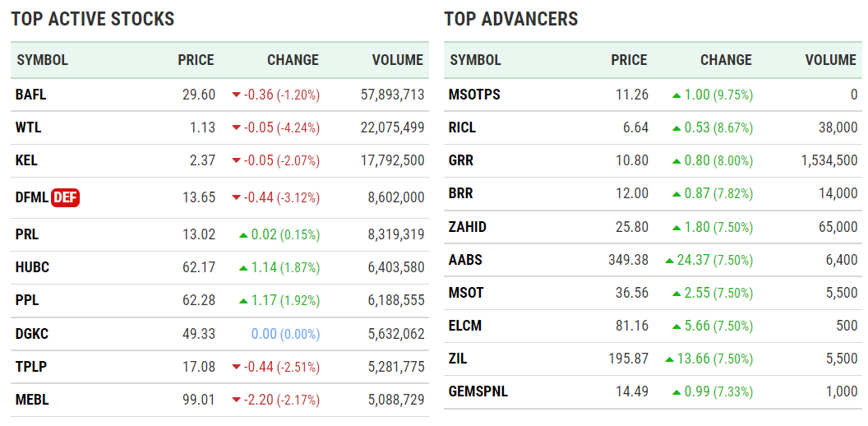Sort Top Active Stocks by PRICE header
Image resolution: width=868 pixels, height=426 pixels.
196,60
